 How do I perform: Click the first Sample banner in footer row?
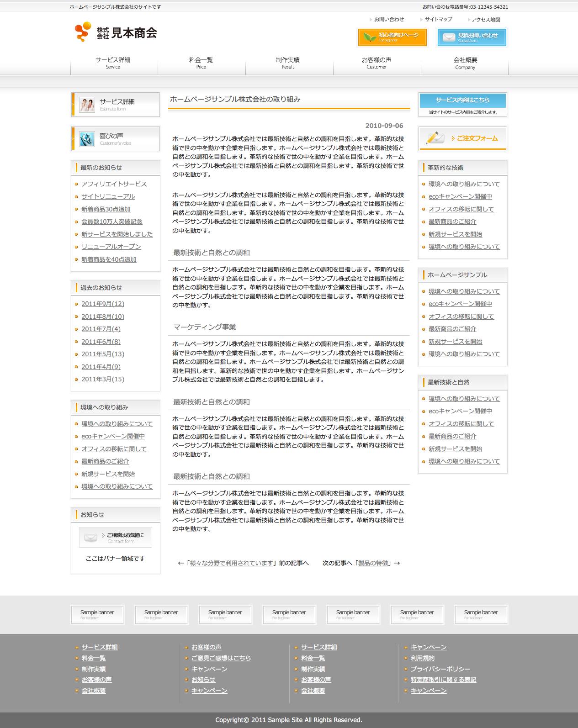97,614
